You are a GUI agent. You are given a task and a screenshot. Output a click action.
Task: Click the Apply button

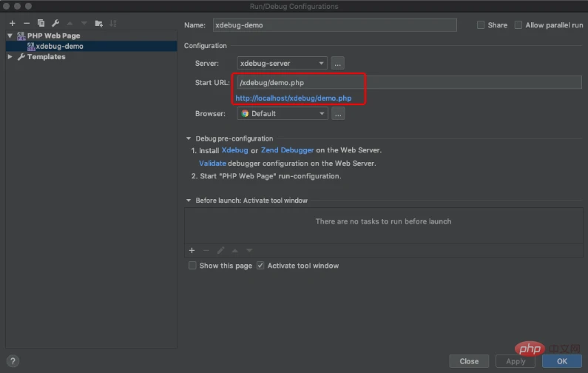(x=516, y=361)
